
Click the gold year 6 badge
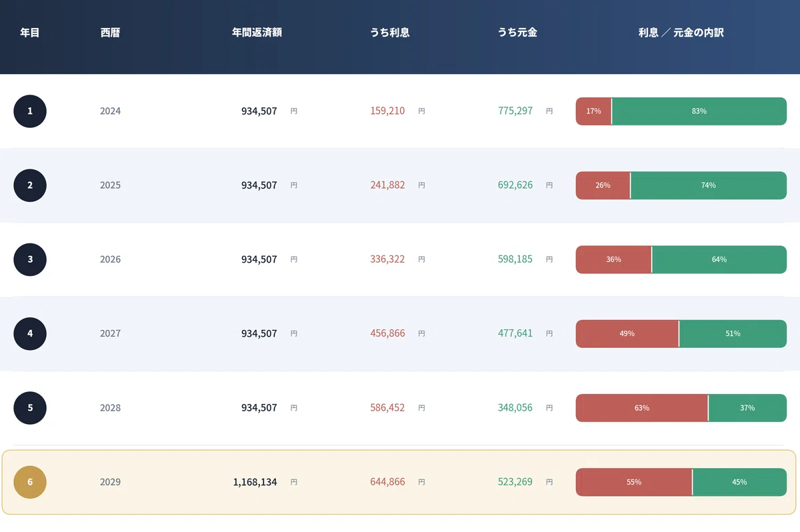click(x=30, y=482)
